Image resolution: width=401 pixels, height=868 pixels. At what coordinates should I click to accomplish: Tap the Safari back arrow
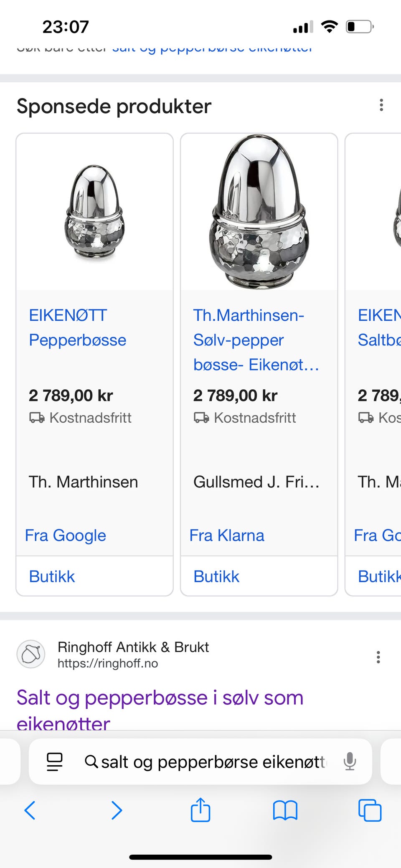pos(30,811)
